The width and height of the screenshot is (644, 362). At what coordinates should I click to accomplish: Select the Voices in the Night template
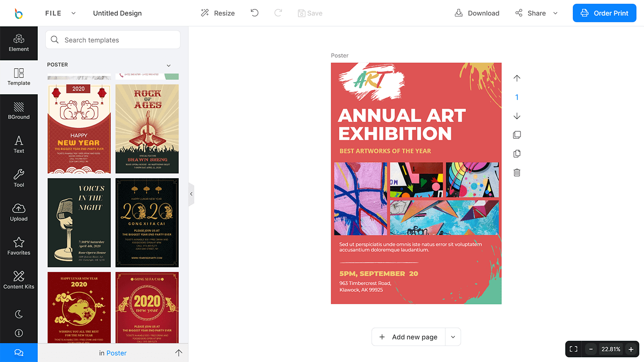(79, 222)
